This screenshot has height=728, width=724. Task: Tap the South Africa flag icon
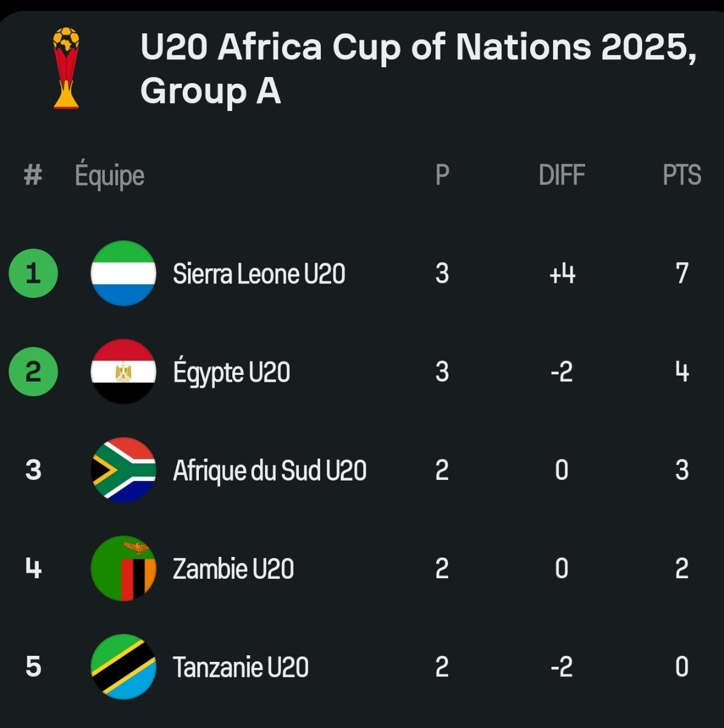pos(124,470)
